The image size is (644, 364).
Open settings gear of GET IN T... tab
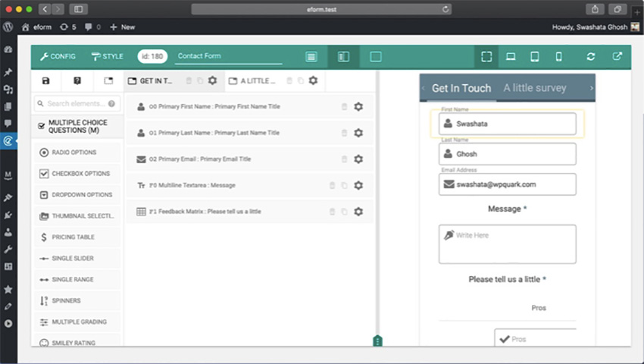click(x=212, y=80)
